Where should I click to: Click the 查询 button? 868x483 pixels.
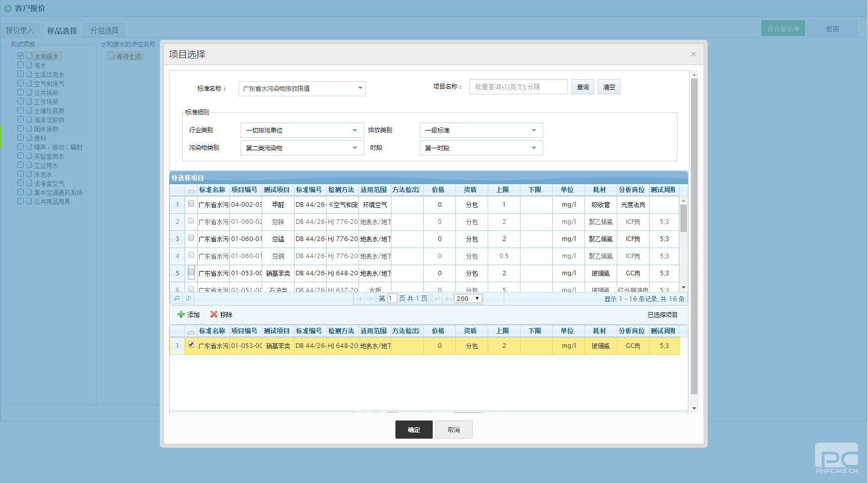(583, 87)
